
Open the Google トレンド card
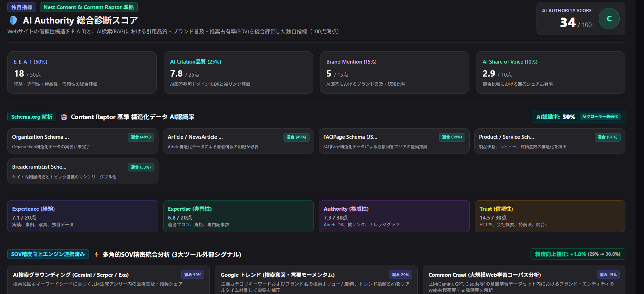pos(316,280)
